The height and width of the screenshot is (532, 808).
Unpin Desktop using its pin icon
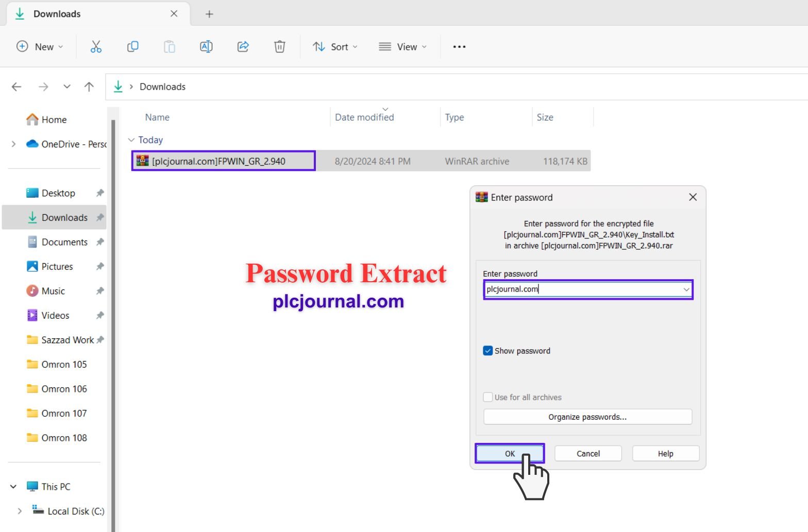point(100,193)
